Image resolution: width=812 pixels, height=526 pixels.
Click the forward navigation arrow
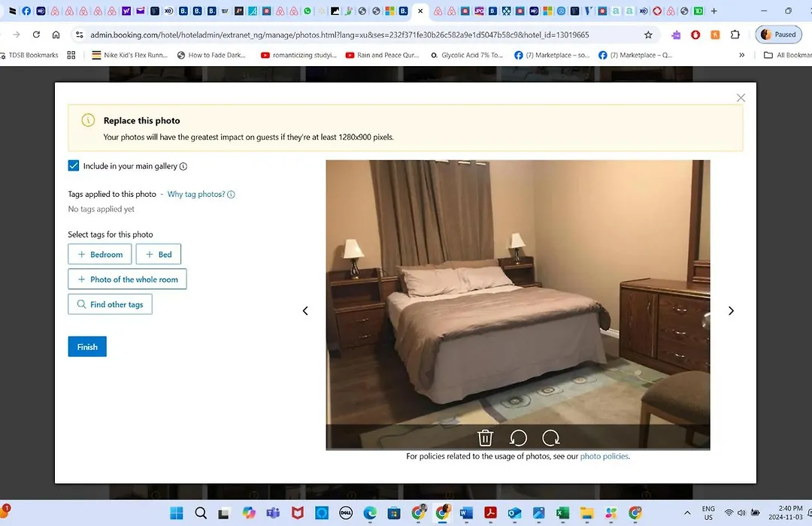pos(17,35)
